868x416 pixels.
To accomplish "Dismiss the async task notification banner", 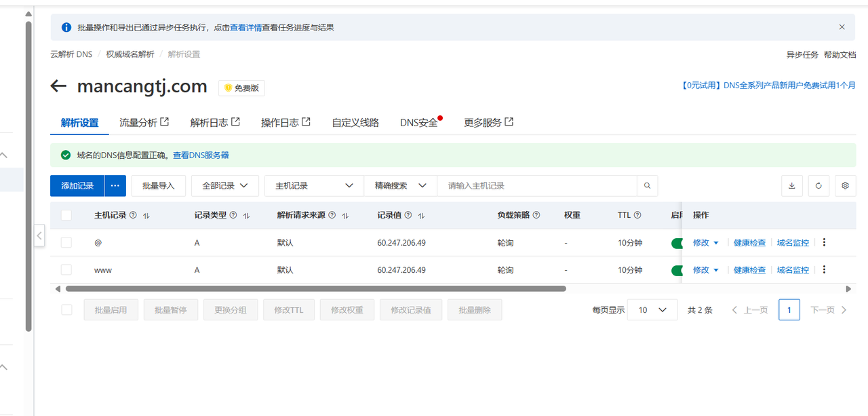I will click(842, 27).
